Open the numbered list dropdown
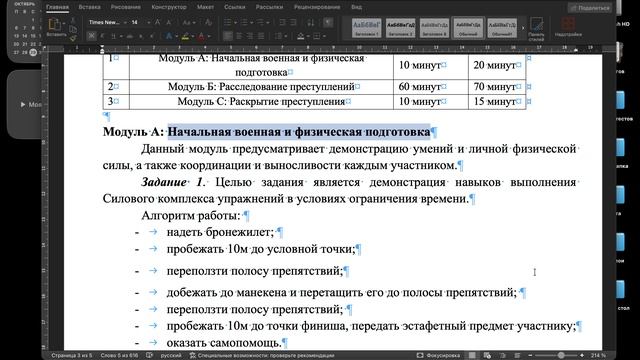This screenshot has width=640, height=360. tap(252, 22)
